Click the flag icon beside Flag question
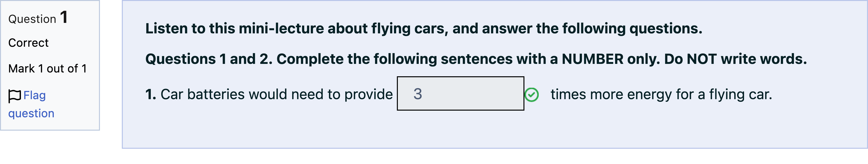The image size is (868, 164). [x=15, y=96]
